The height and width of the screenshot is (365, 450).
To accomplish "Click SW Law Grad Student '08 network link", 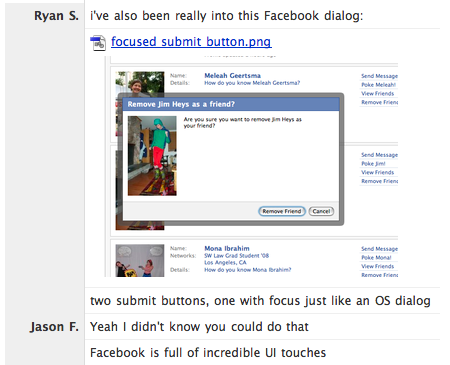I will (x=237, y=256).
